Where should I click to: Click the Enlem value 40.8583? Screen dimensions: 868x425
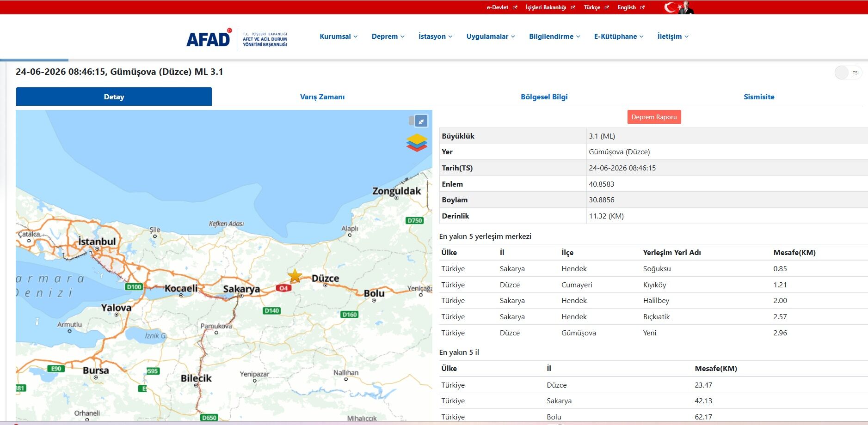(601, 184)
